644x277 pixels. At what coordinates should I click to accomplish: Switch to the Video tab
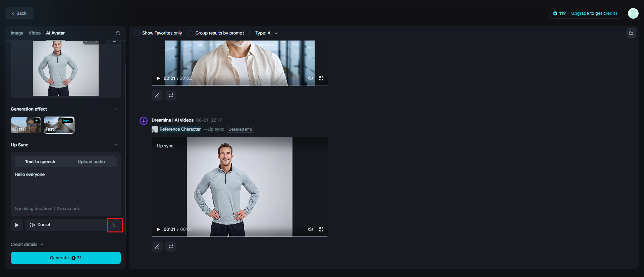pyautogui.click(x=35, y=33)
